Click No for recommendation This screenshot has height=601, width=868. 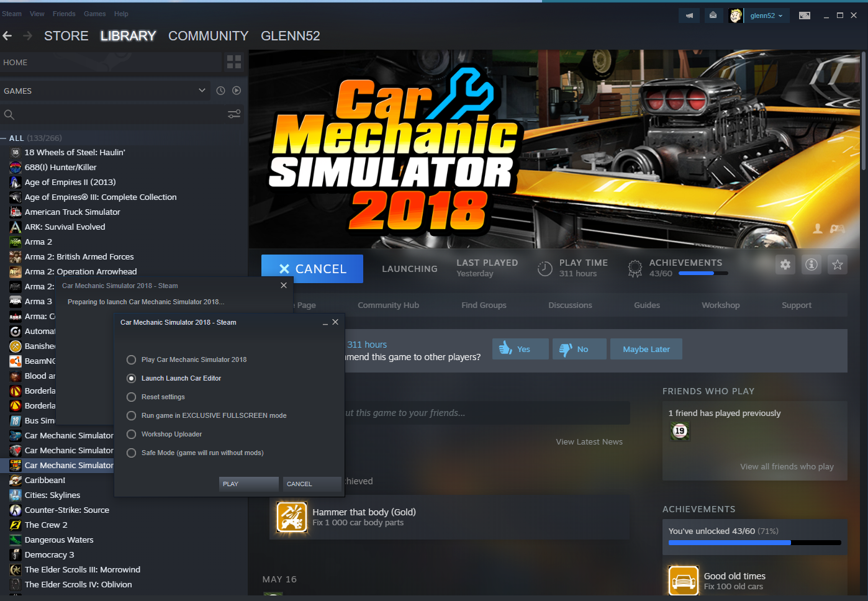point(579,349)
